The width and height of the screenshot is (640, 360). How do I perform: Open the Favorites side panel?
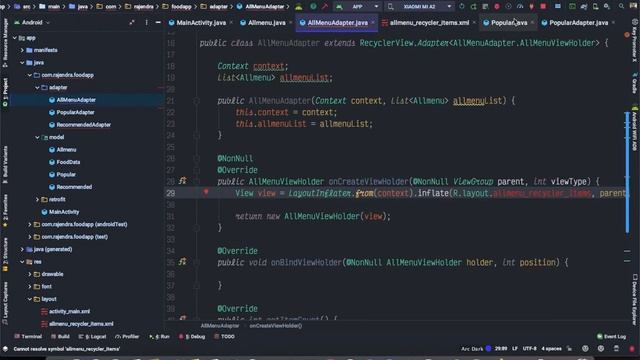pos(5,211)
